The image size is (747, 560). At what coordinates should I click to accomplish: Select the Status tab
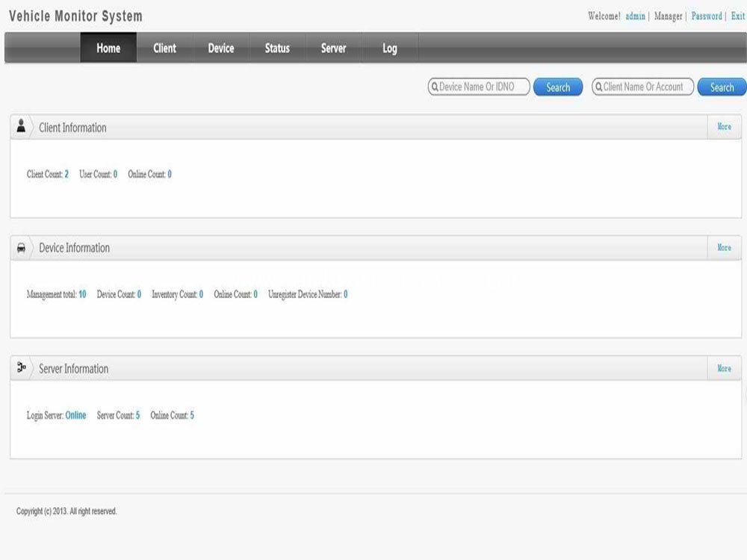click(276, 48)
